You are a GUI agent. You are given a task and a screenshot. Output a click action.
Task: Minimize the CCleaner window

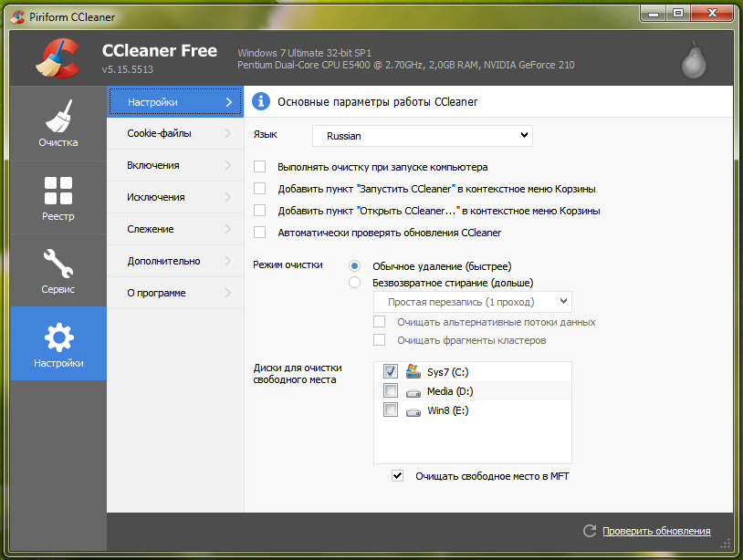click(x=654, y=14)
